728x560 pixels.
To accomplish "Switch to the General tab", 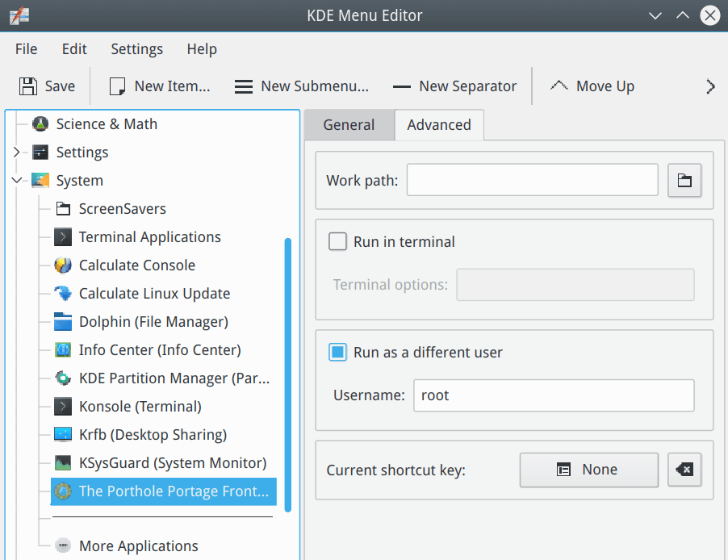I will coord(349,125).
